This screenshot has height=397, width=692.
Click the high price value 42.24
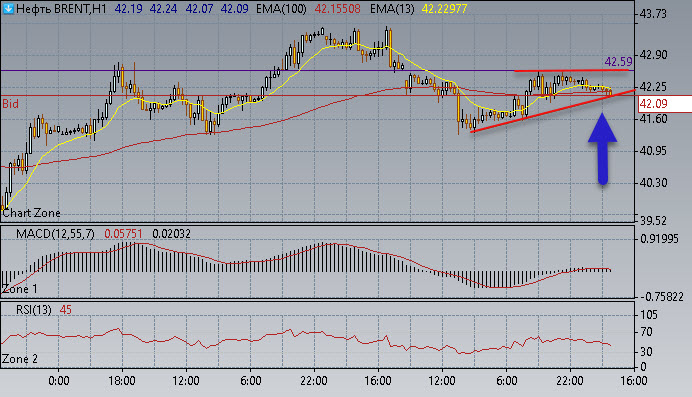[x=164, y=9]
